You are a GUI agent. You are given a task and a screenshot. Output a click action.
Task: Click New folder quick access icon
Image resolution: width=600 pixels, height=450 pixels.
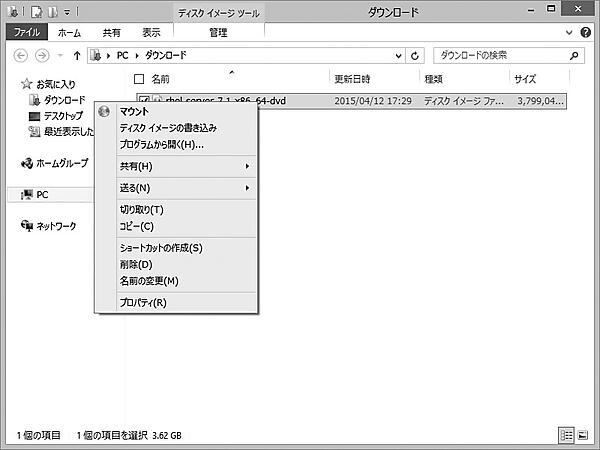53,12
